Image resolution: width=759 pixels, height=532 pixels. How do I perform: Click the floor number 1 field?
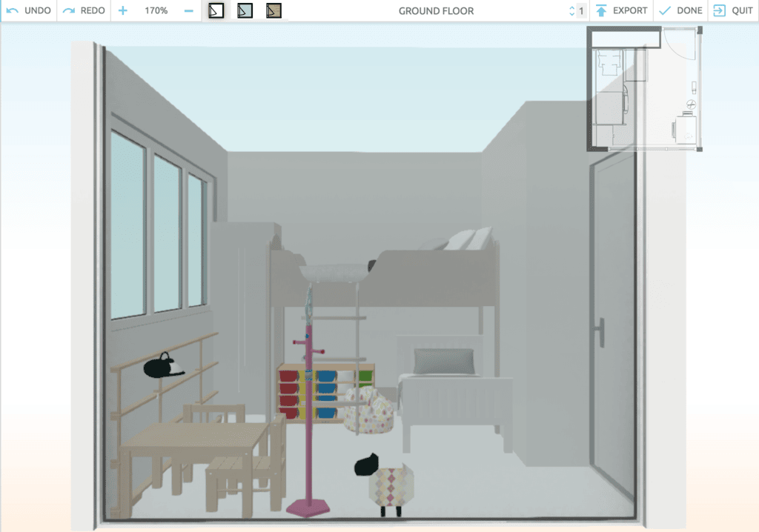581,11
